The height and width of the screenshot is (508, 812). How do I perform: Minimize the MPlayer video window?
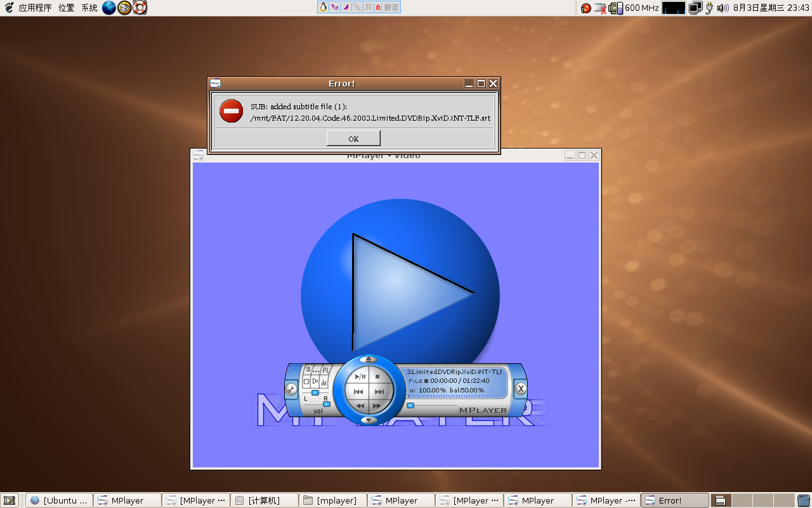coord(570,155)
